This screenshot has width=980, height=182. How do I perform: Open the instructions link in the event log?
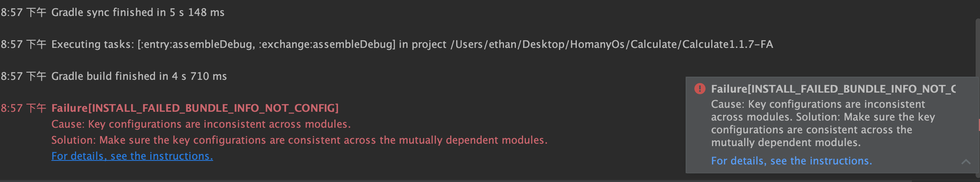(x=132, y=156)
